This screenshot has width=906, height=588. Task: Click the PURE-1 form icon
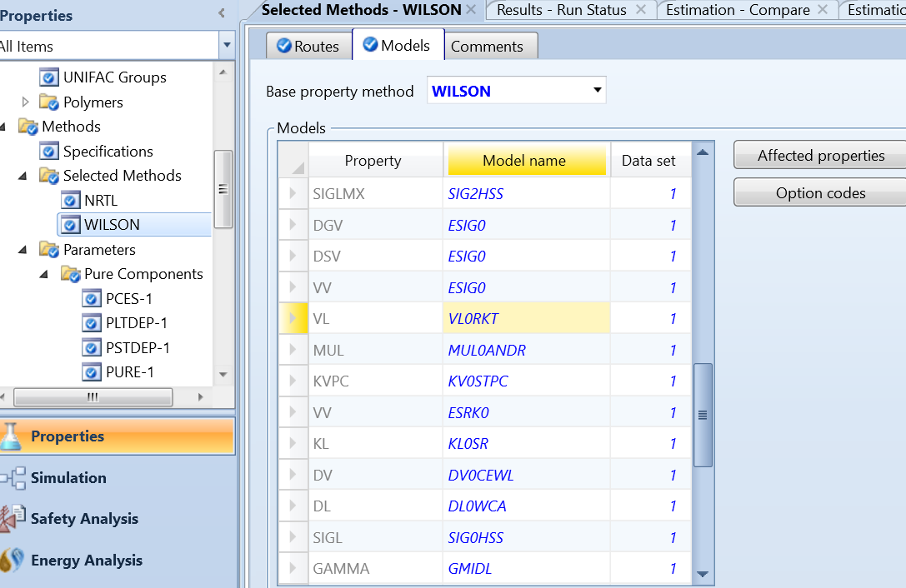[92, 372]
